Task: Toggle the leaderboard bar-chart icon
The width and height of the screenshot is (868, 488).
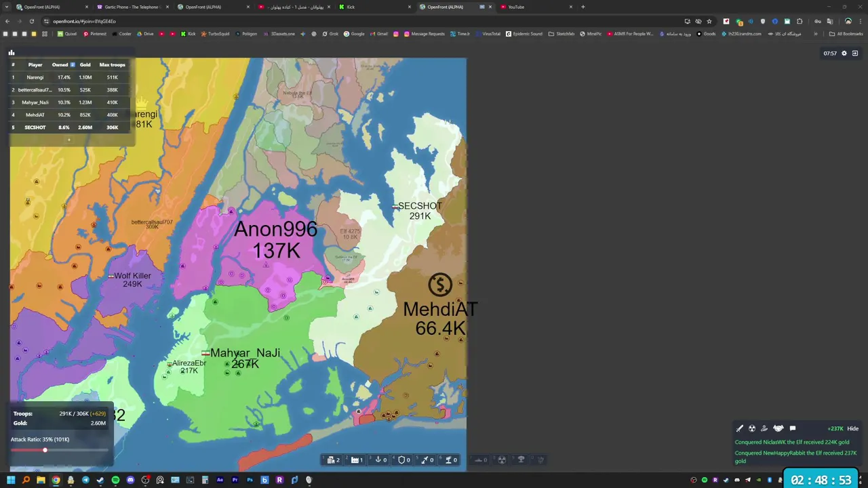Action: point(12,52)
